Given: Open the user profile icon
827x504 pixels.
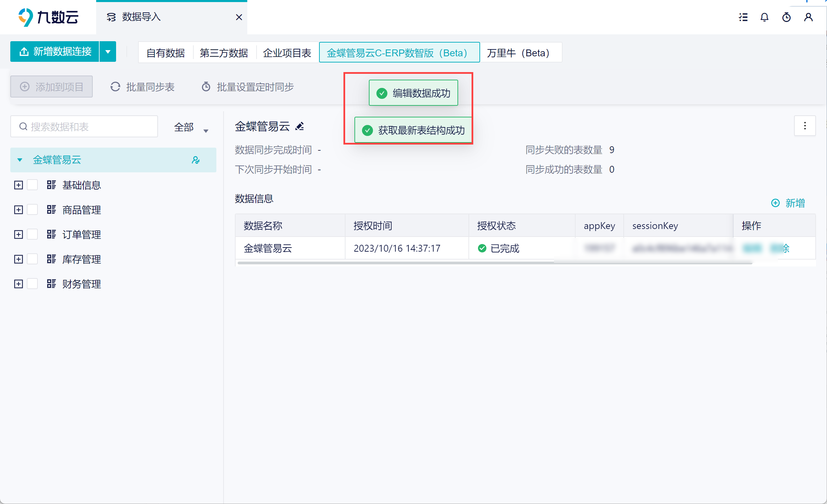Looking at the screenshot, I should click(x=808, y=17).
